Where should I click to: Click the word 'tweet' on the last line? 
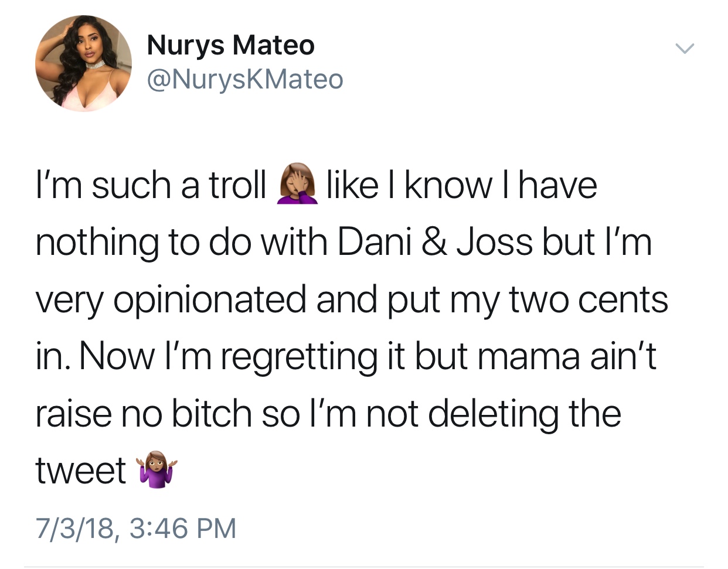(81, 471)
